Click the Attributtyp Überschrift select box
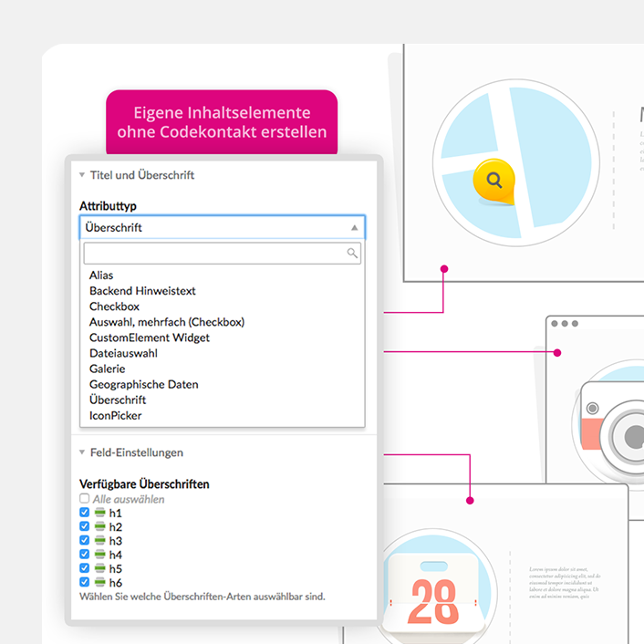 click(223, 227)
